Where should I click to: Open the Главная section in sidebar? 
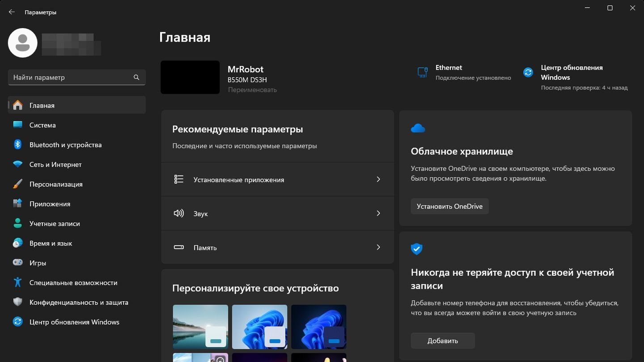[x=77, y=105]
